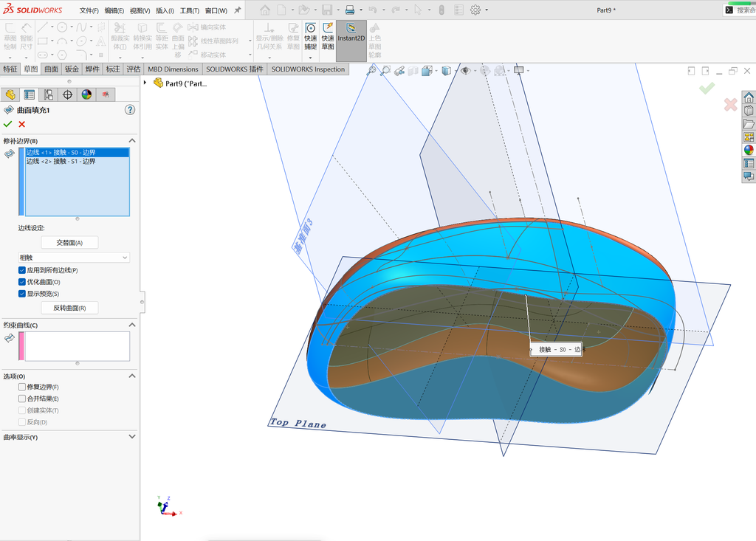Open the SOLIDWORKS Inspection tab
Image resolution: width=756 pixels, height=541 pixels.
point(308,69)
